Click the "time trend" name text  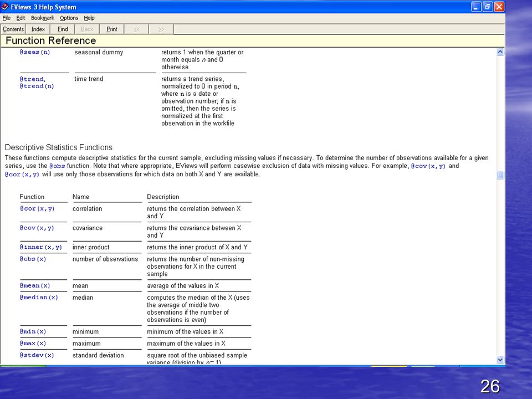click(x=89, y=79)
